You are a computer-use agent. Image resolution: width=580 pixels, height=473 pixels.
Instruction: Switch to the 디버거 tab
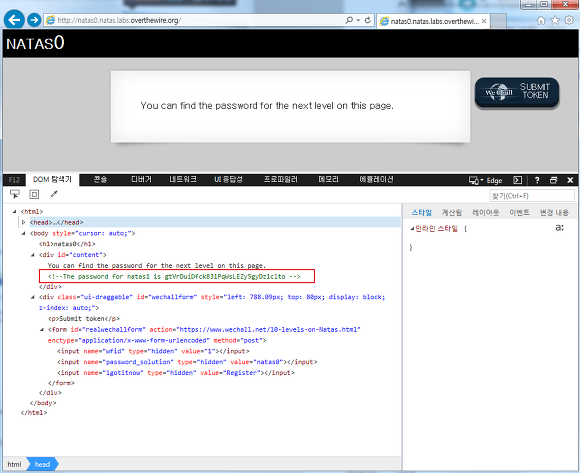pos(141,179)
